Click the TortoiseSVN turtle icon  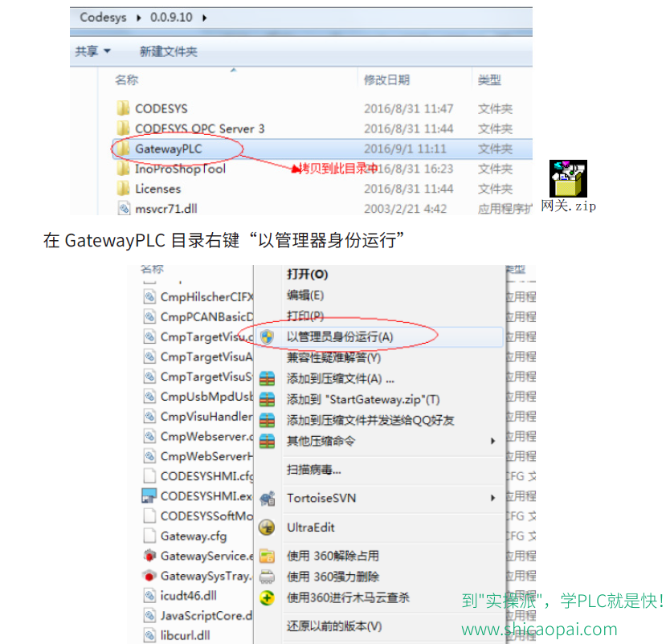tap(268, 499)
